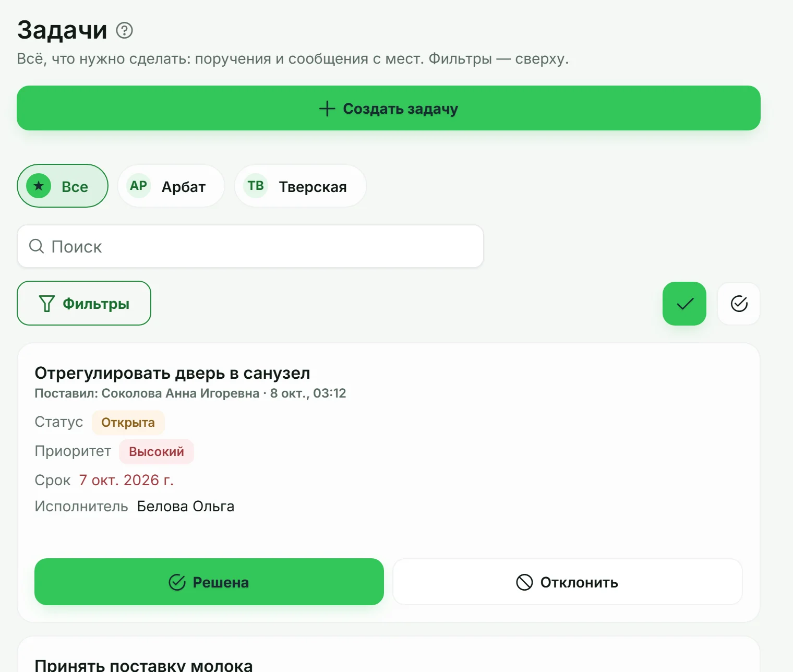
Task: Toggle the green checkmark open-tasks view
Action: click(x=684, y=304)
